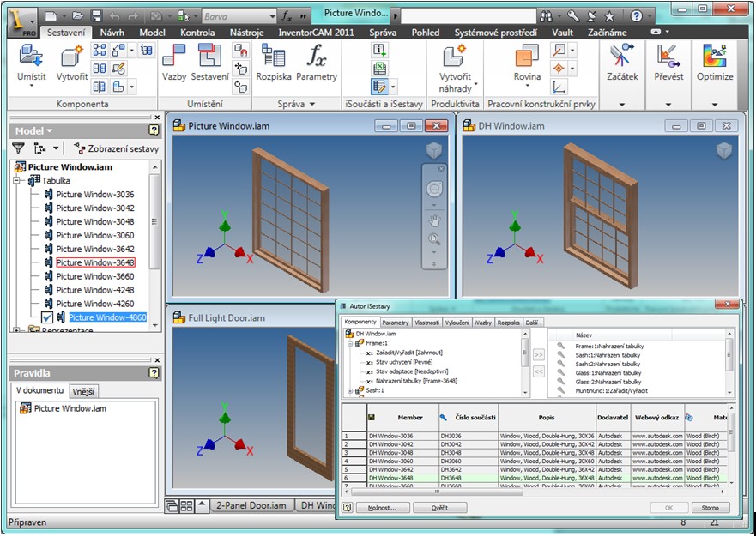Viewport: 756px width, 537px height.
Task: Open dropdown arrow under Umístit
Action: (x=32, y=87)
